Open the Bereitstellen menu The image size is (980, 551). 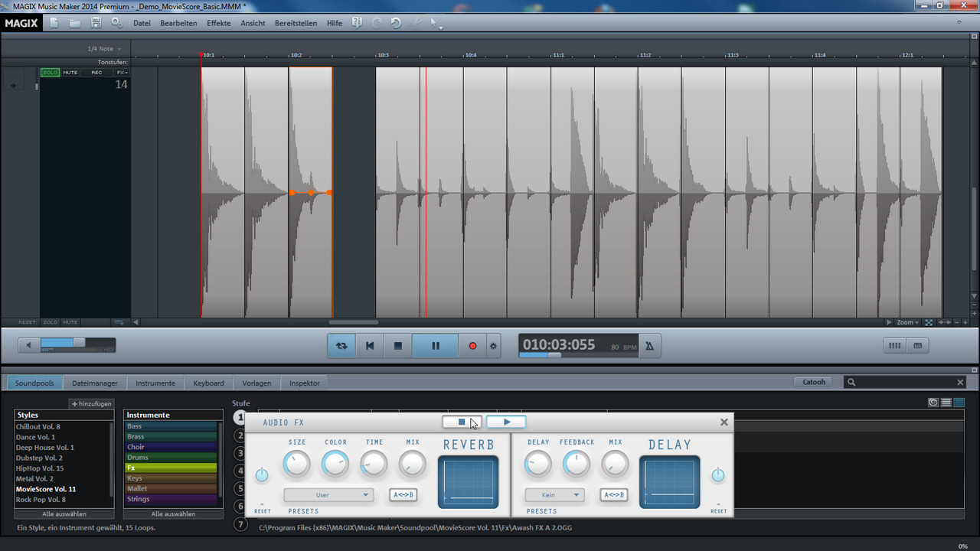(x=296, y=23)
